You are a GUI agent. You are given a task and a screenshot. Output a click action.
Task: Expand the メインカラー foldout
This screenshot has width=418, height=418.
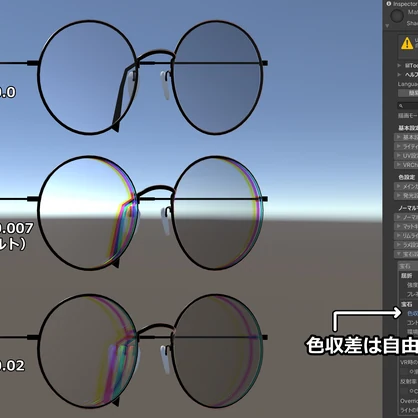coord(406,186)
